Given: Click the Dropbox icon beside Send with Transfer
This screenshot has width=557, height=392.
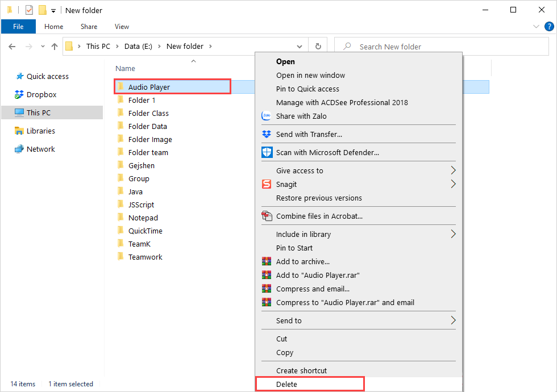Looking at the screenshot, I should 267,134.
